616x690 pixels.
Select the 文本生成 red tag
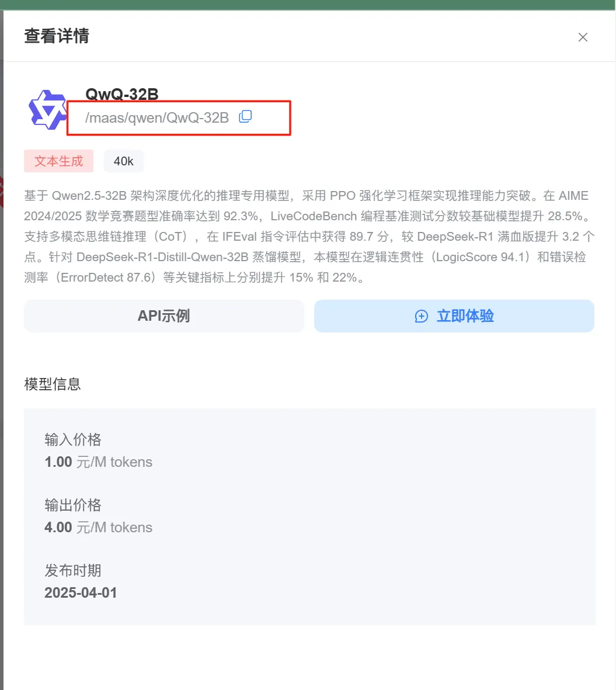pyautogui.click(x=59, y=161)
